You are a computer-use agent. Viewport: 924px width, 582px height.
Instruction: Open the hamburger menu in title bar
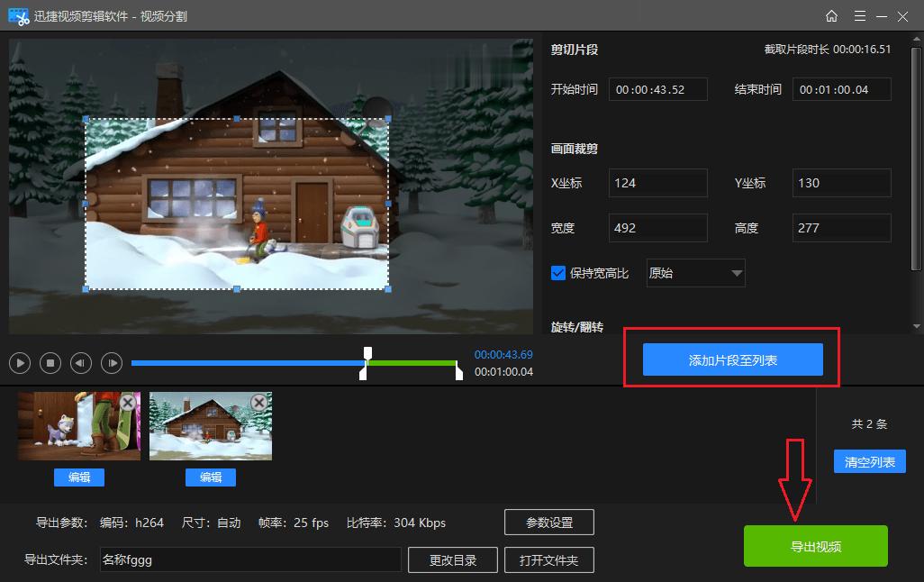tap(860, 16)
